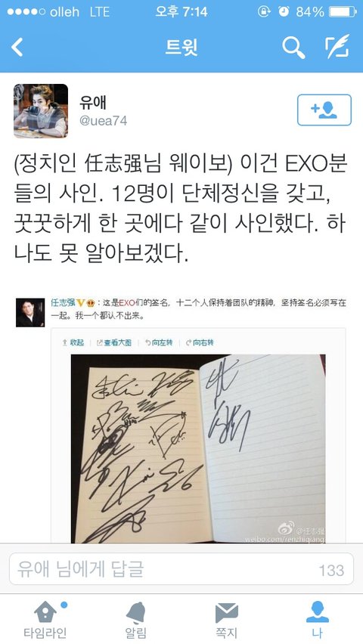The image size is (363, 644).
Task: Tap the battery indicator in status bar
Action: tap(343, 12)
